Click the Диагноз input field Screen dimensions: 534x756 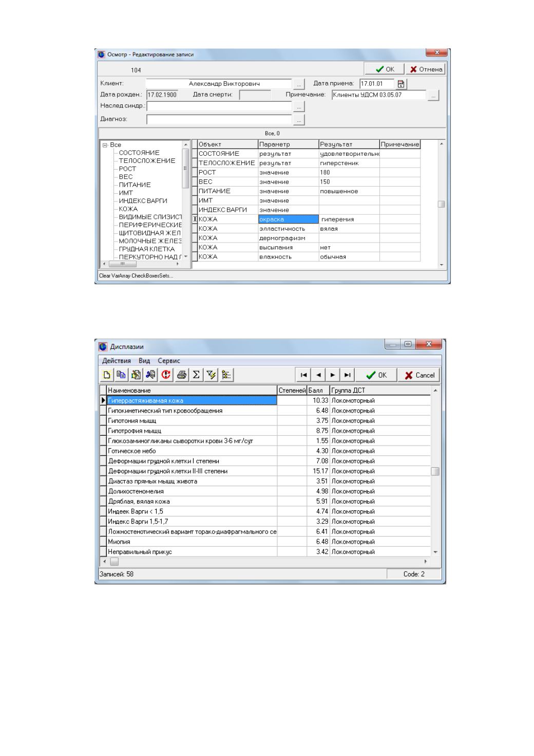click(x=219, y=119)
